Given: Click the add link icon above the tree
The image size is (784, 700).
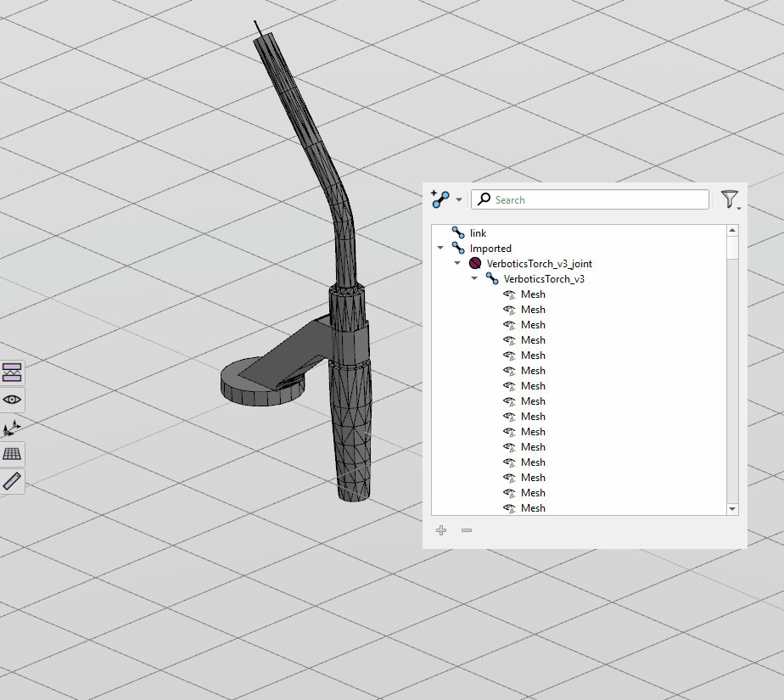Looking at the screenshot, I should (440, 199).
